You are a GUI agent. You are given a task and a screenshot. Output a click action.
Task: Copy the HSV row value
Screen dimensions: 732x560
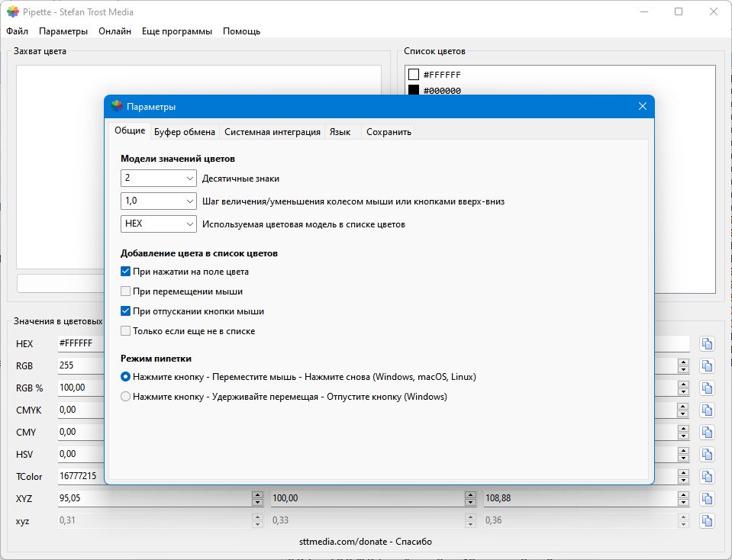[x=708, y=455]
